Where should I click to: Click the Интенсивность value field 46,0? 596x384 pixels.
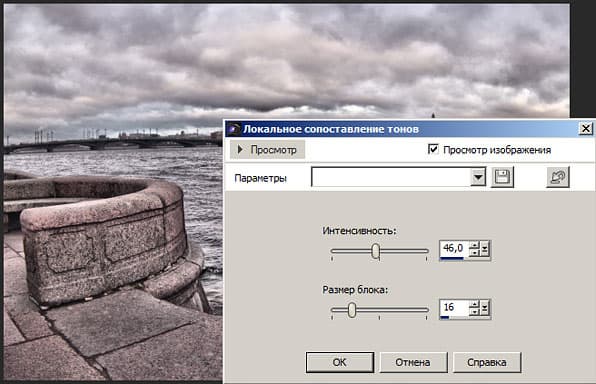click(454, 249)
